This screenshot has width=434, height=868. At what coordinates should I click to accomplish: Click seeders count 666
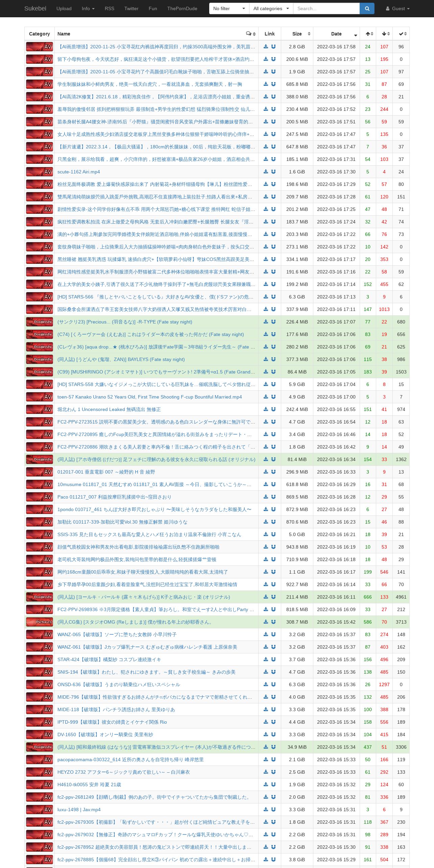(x=368, y=597)
